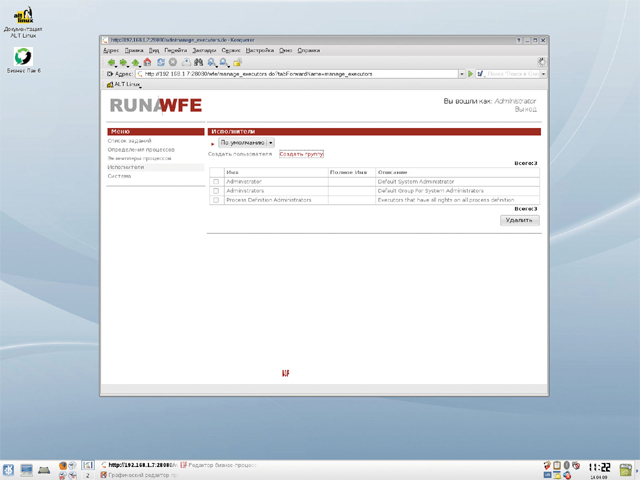Switch to virtual desktop 2 in pager
Screen dimensions: 640x480
(x=87, y=476)
